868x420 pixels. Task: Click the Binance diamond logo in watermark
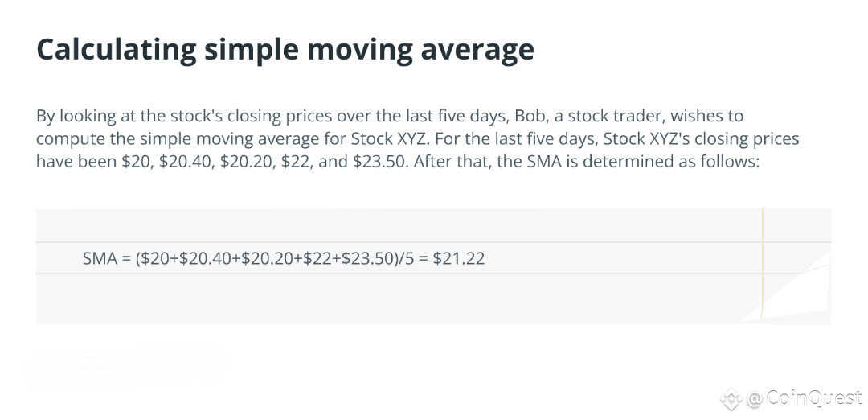click(731, 399)
